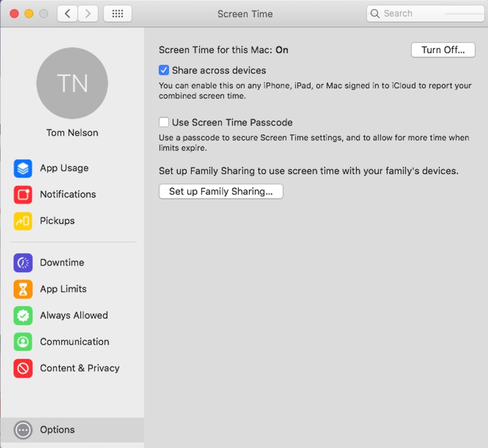488x448 pixels.
Task: Open the purple Downtime icon
Action: click(23, 263)
